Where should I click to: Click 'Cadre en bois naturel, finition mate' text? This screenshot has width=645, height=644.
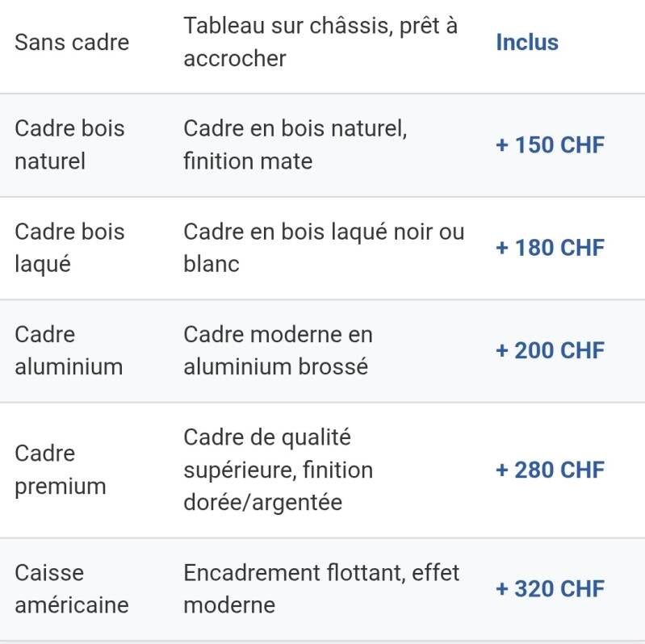point(295,144)
